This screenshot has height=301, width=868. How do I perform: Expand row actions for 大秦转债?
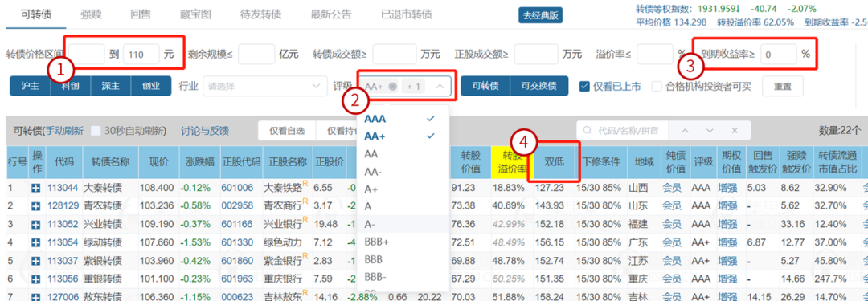click(36, 188)
